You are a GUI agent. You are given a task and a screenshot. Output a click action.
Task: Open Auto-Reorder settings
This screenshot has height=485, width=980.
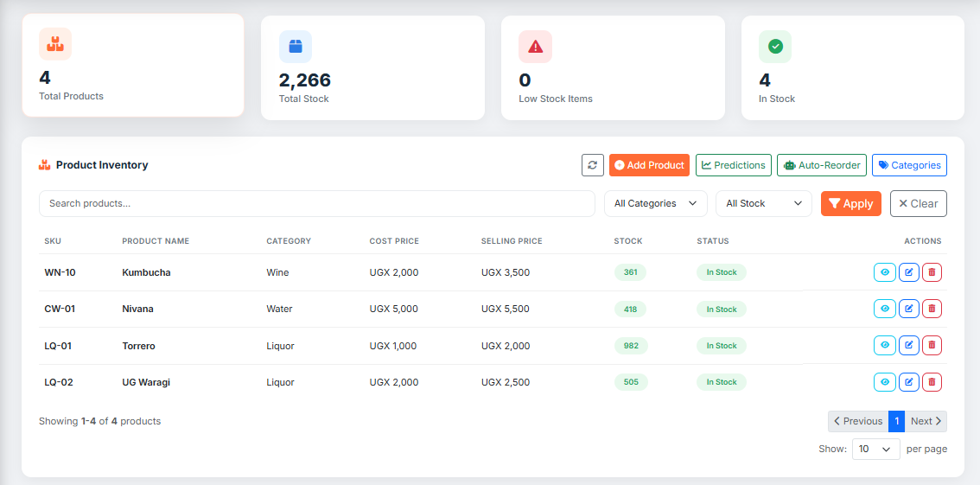[822, 165]
